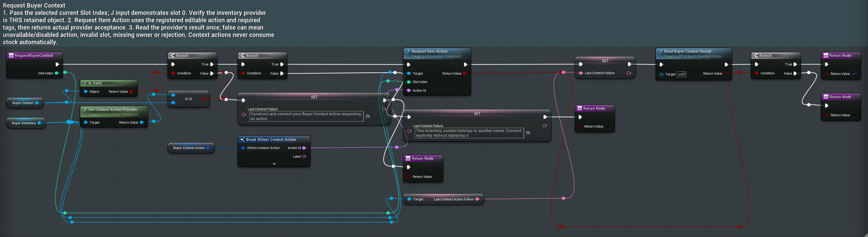Screen dimensions: 868x237
Task: Click the comment box resize handle corner
Action: point(865,234)
